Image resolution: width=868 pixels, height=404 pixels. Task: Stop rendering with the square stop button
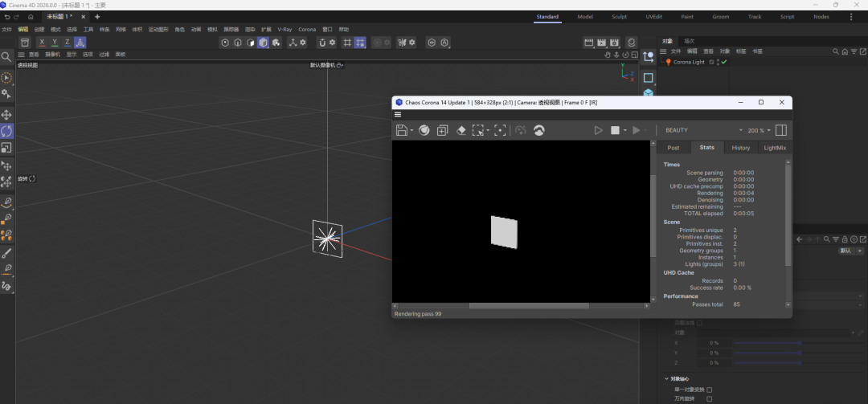(x=616, y=130)
